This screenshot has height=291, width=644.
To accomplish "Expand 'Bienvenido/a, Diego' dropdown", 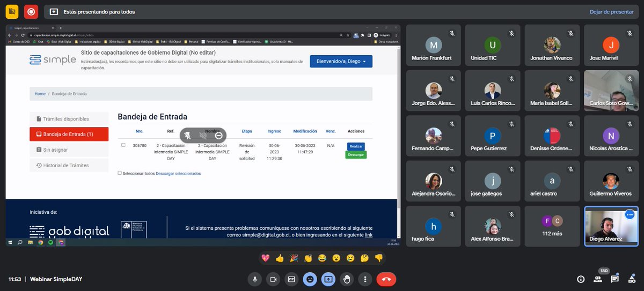I will [341, 62].
